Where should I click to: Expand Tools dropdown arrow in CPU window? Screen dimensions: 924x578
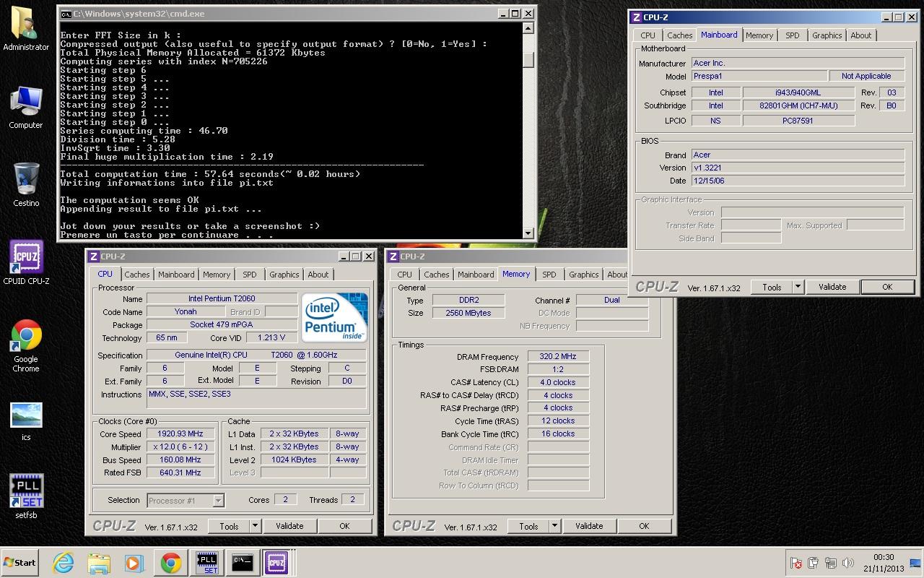pos(255,526)
